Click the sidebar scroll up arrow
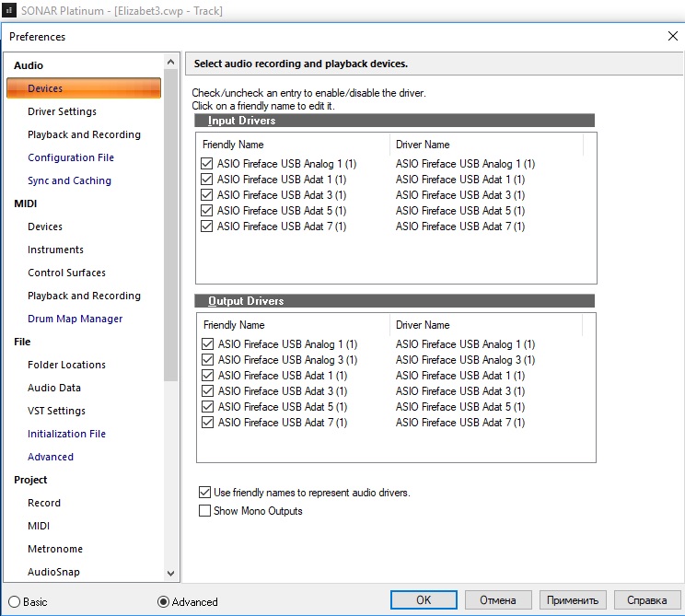 point(171,62)
